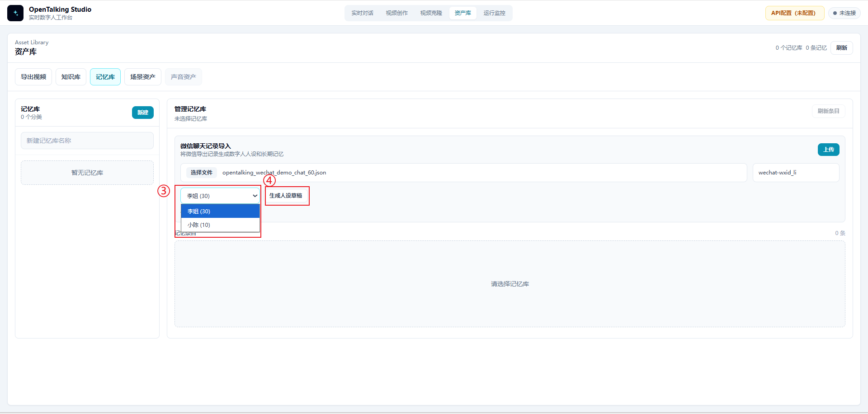This screenshot has width=868, height=414.
Task: Switch to the 导出视频 asset tab
Action: (33, 77)
